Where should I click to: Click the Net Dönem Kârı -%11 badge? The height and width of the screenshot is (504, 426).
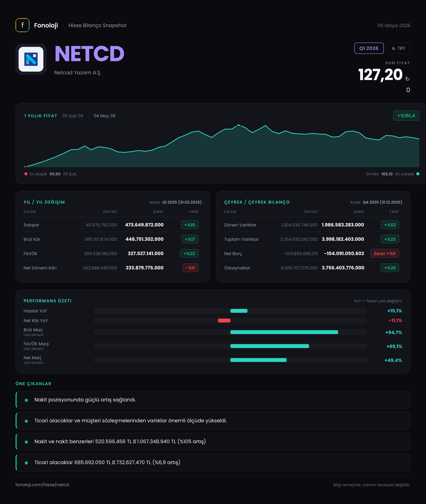(191, 268)
